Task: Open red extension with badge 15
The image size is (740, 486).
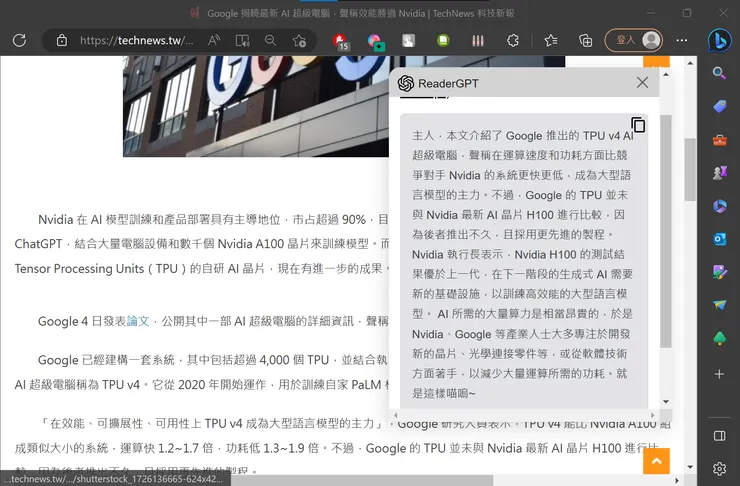Action: [341, 42]
